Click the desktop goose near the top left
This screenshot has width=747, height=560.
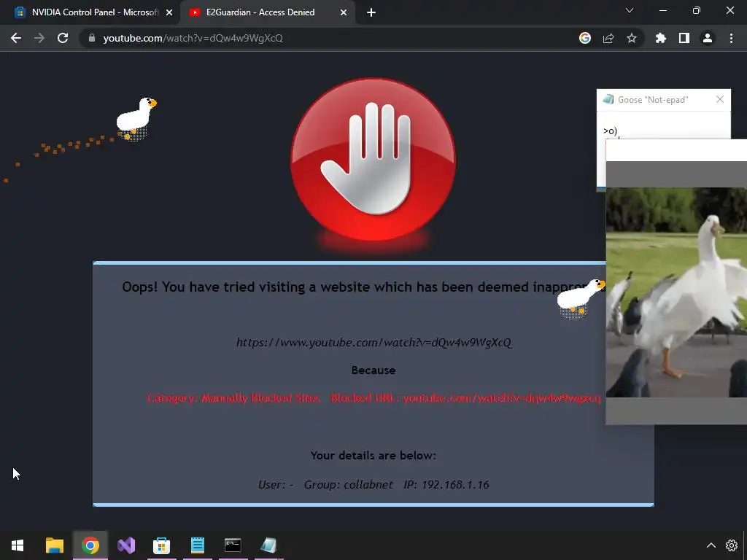point(136,119)
